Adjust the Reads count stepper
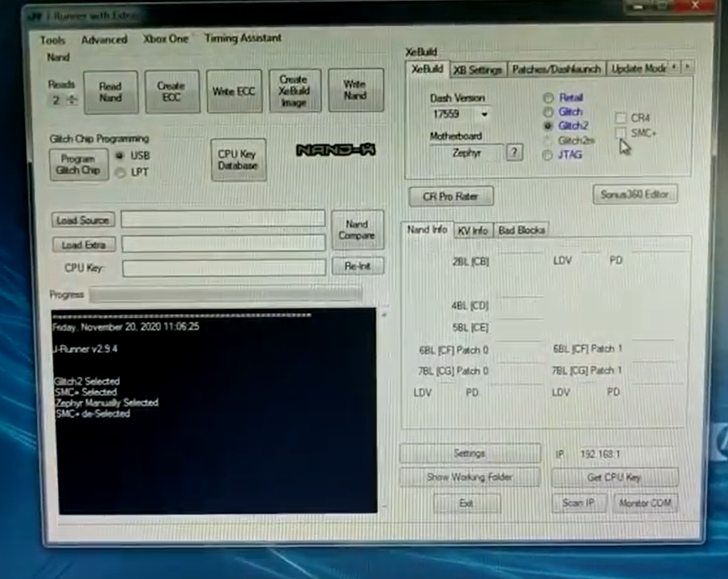Screen dimensions: 728x579 (73, 100)
